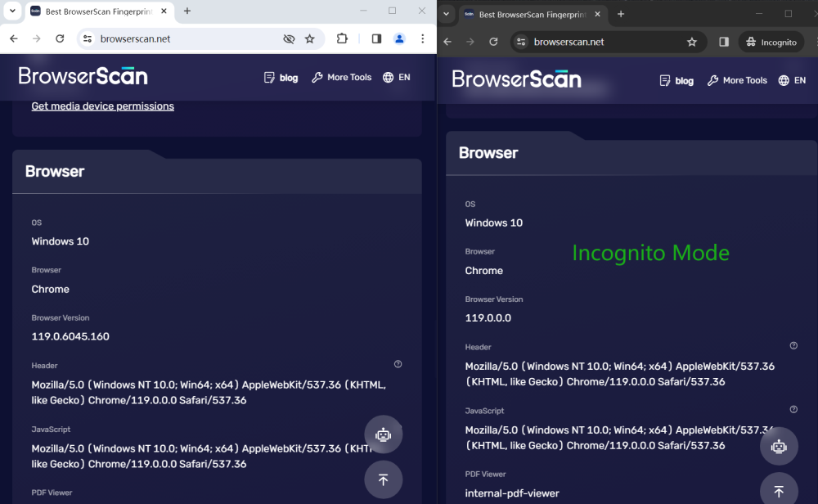Viewport: 818px width, 504px height.
Task: Click forward arrow in Incognito window
Action: pos(470,42)
